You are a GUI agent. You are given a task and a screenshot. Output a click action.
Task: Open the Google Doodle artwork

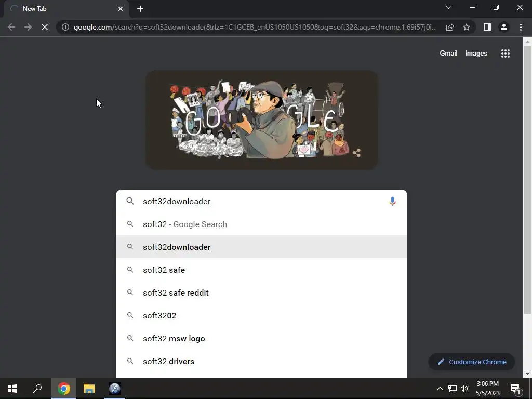click(262, 120)
